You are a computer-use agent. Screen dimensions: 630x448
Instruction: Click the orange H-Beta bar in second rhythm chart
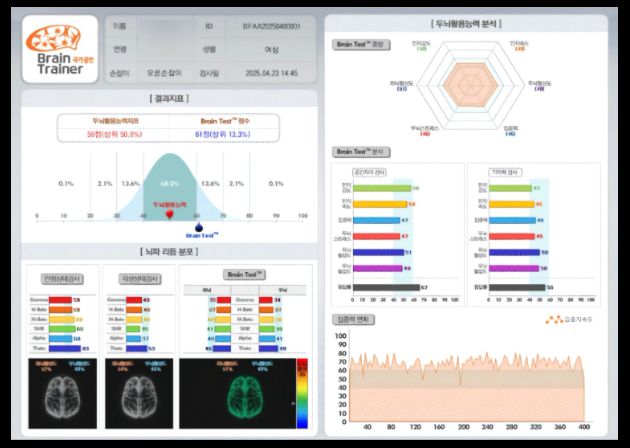134,310
